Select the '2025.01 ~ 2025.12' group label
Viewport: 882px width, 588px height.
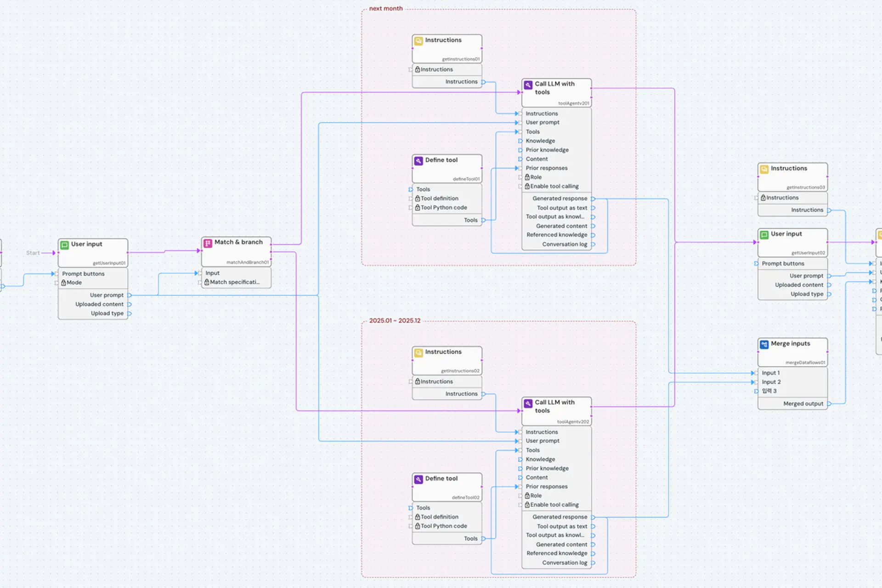tap(395, 321)
